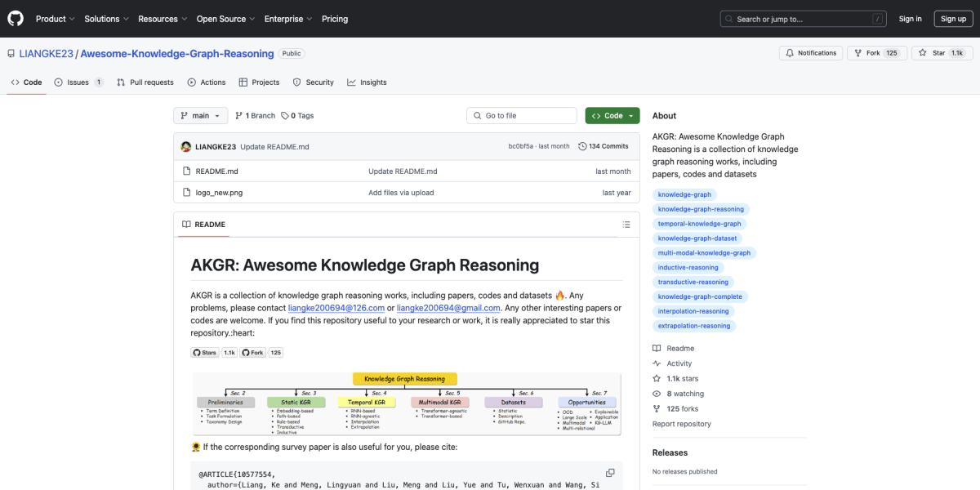Open the README.md file
Image resolution: width=980 pixels, height=490 pixels.
216,171
